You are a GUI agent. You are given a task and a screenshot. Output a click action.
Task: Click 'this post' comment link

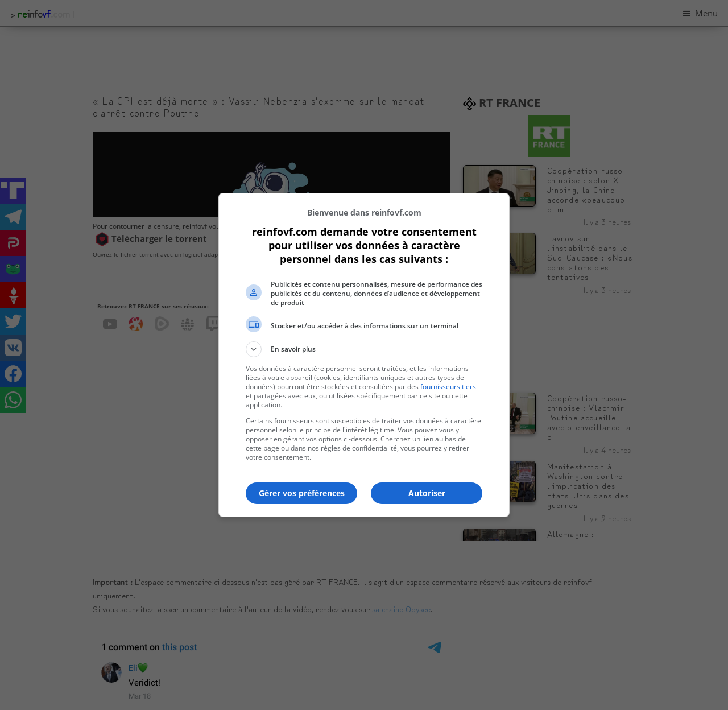179,647
